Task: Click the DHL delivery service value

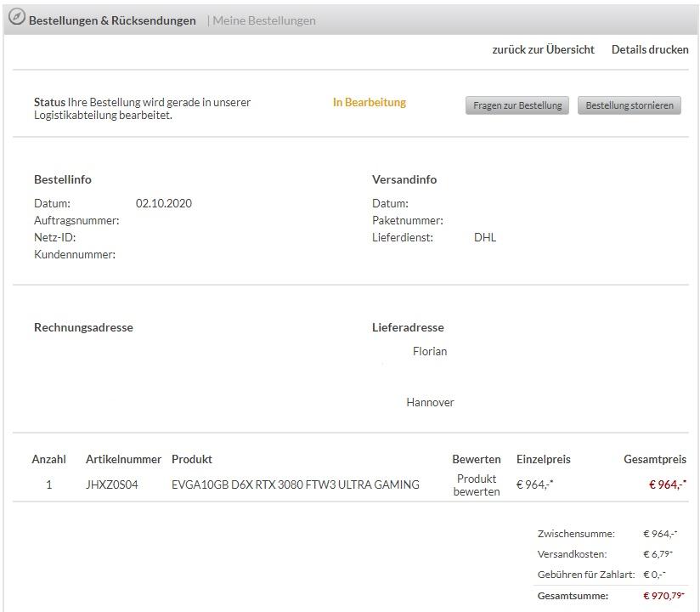Action: (485, 237)
